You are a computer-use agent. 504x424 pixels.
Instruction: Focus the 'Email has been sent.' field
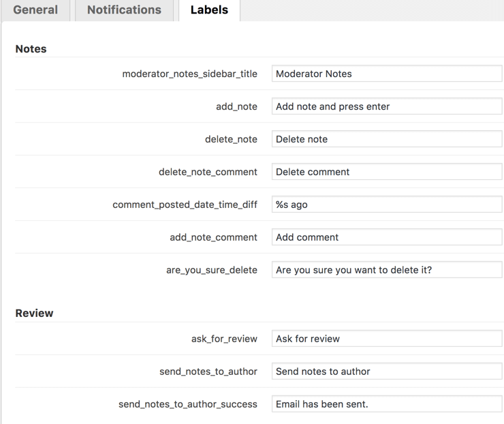click(386, 404)
